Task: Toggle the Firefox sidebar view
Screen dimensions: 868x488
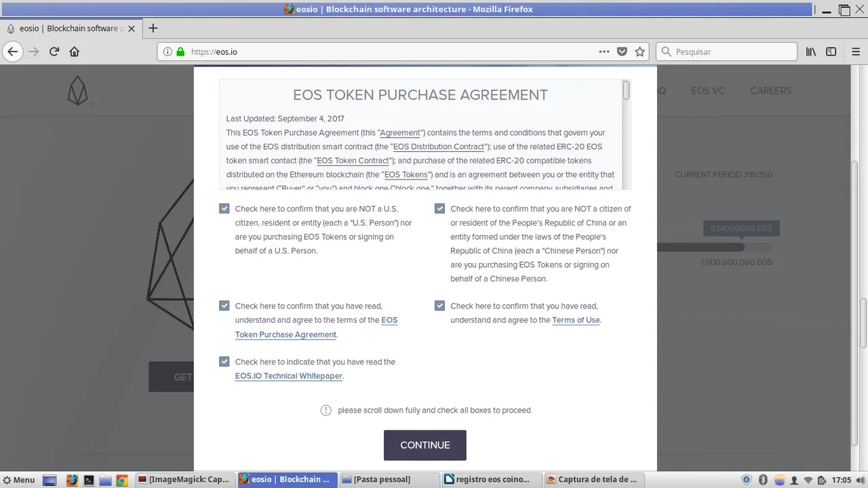Action: point(831,52)
